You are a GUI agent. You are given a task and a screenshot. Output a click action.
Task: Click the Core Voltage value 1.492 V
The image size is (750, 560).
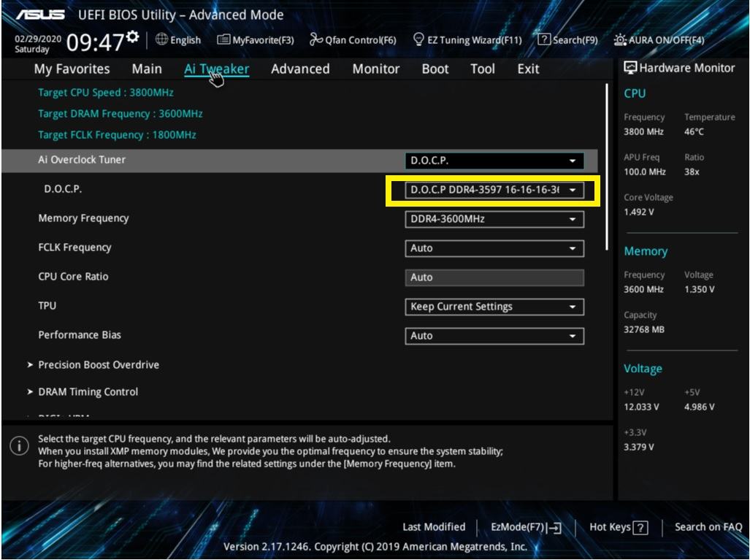point(638,212)
